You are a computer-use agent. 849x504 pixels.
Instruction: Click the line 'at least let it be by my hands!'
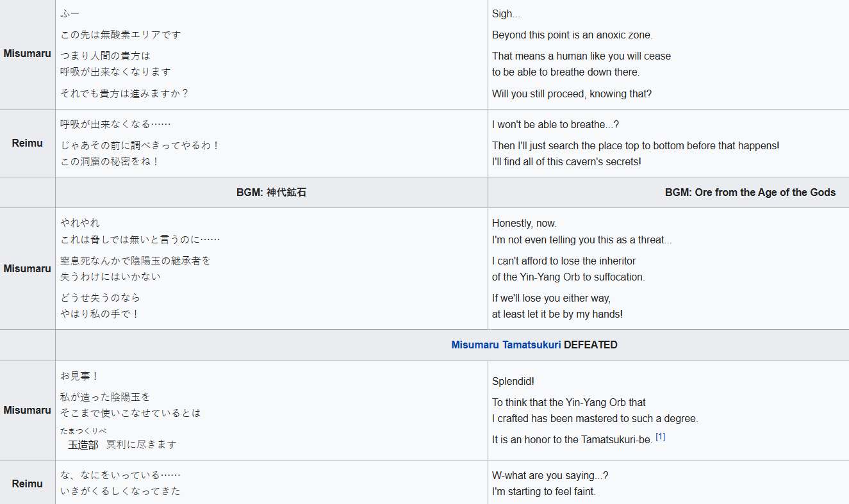tap(557, 314)
